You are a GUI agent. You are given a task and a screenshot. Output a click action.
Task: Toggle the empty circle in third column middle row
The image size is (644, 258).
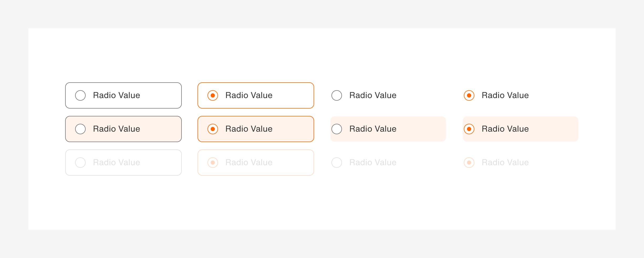click(336, 129)
